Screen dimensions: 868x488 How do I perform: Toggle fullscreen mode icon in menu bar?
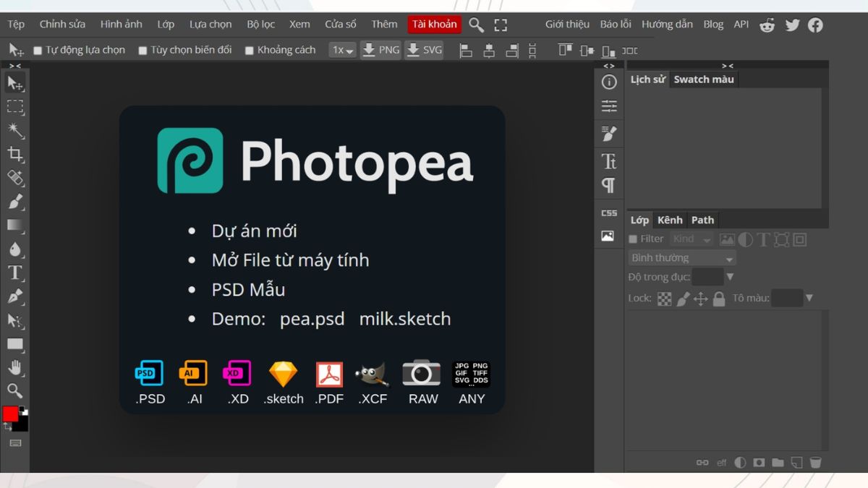click(501, 25)
